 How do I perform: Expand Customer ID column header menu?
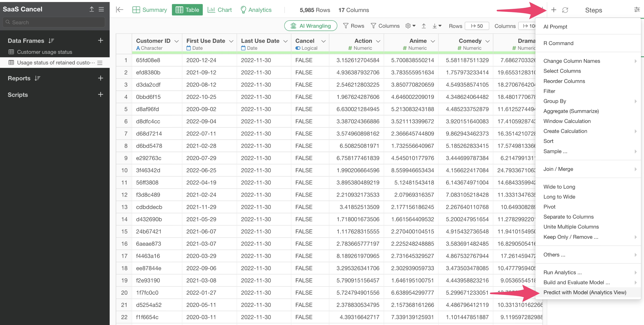click(176, 41)
